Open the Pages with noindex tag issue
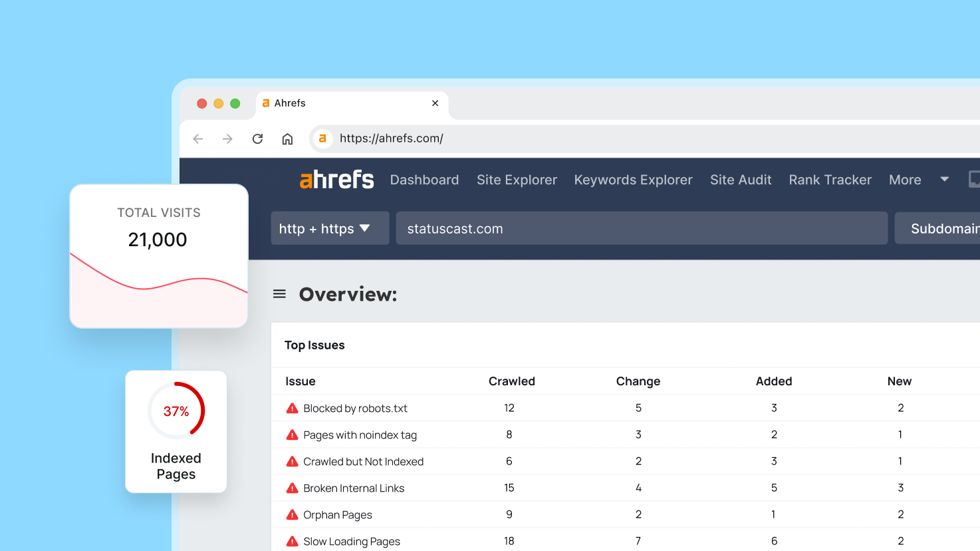The width and height of the screenshot is (980, 551). [x=360, y=435]
